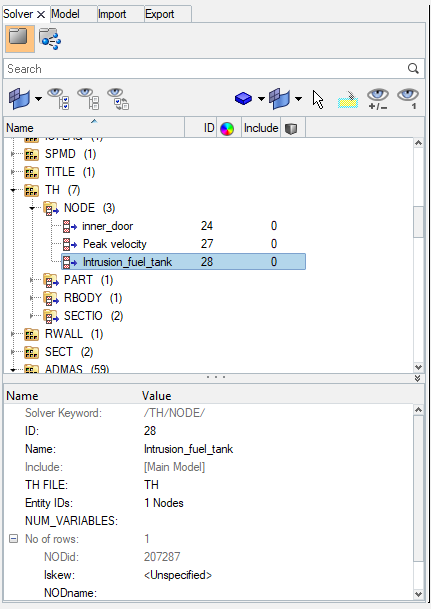The image size is (431, 609).
Task: Open the dropdown arrow next to blue solid icon
Action: click(x=261, y=99)
